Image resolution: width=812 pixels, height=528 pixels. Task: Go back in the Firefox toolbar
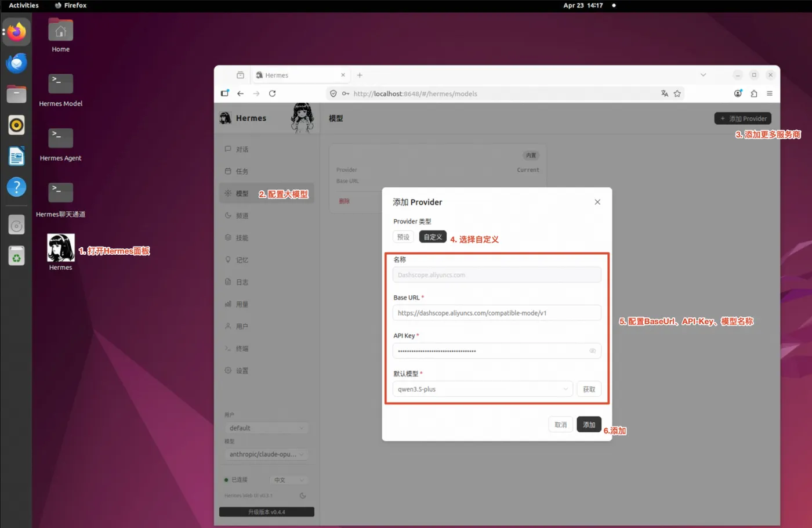(x=240, y=93)
